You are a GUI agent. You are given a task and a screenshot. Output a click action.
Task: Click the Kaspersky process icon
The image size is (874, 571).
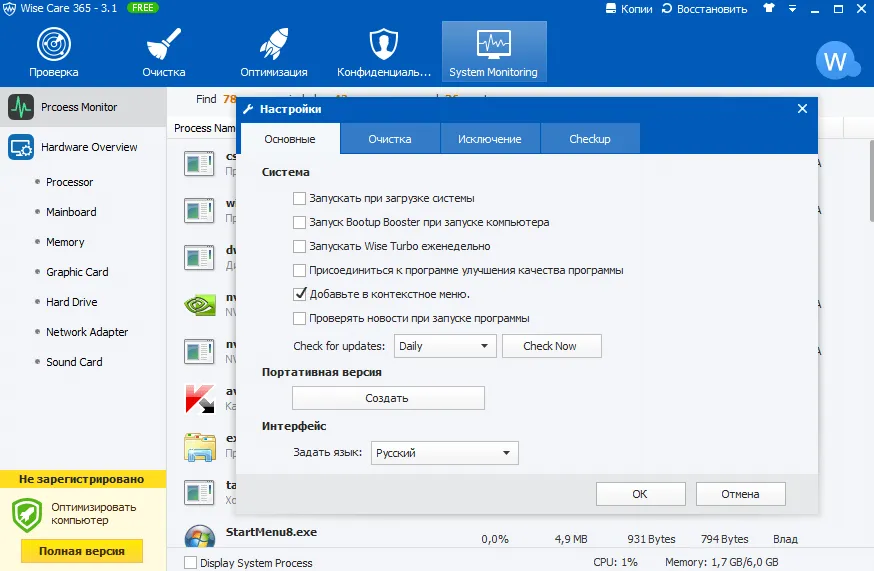point(200,399)
